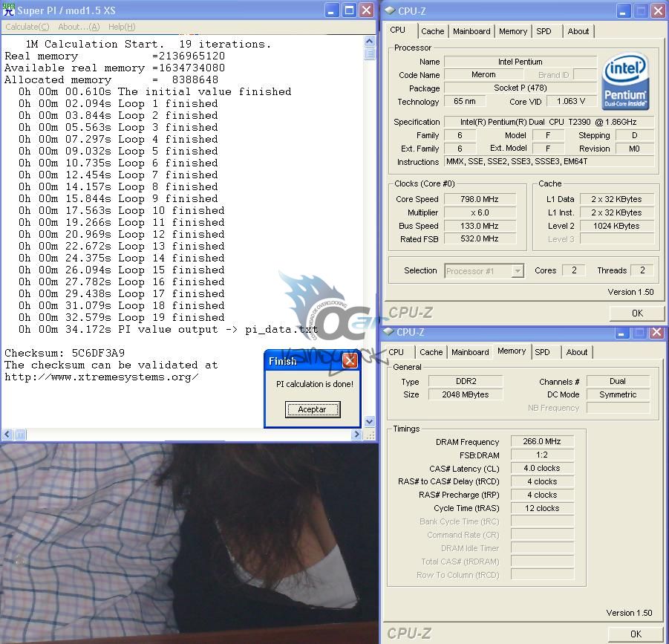Click OK in the lower CPU-Z window
Image resolution: width=669 pixels, height=644 pixels.
point(636,634)
